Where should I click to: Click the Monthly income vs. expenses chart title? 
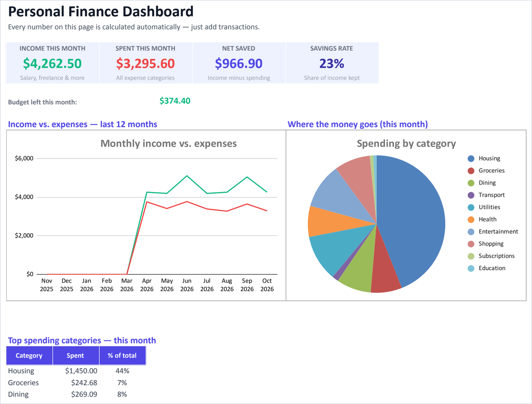click(x=169, y=143)
